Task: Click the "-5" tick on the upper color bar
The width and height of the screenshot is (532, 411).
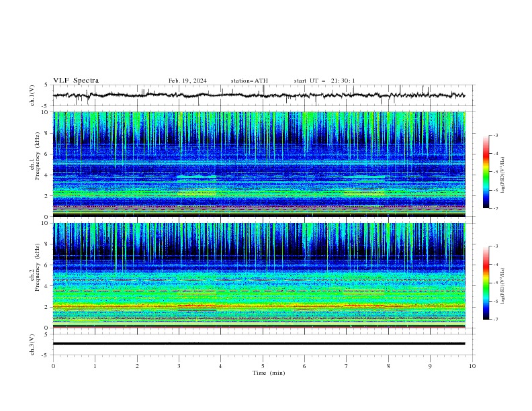Action: [495, 172]
